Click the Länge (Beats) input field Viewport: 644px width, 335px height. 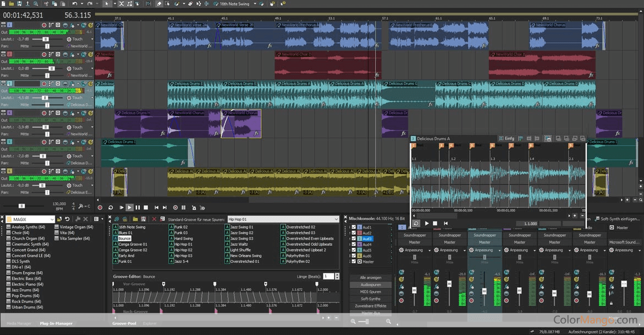(x=329, y=276)
